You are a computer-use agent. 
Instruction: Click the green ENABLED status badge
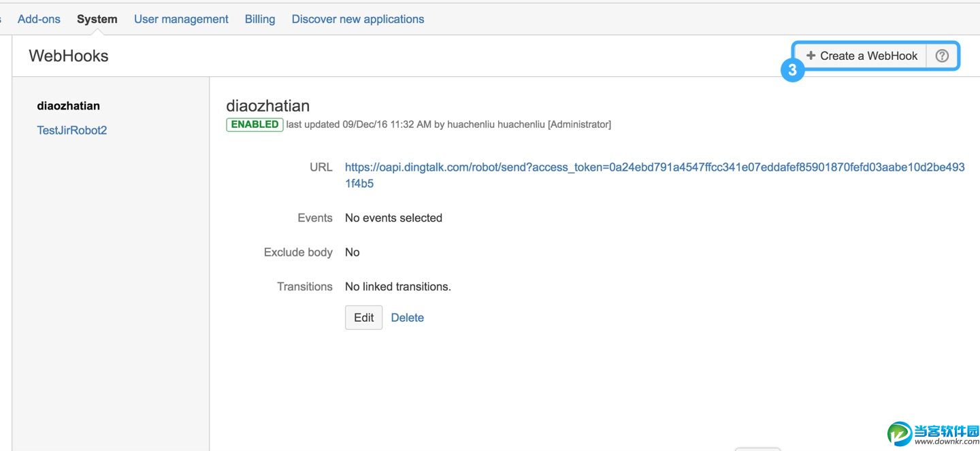255,124
